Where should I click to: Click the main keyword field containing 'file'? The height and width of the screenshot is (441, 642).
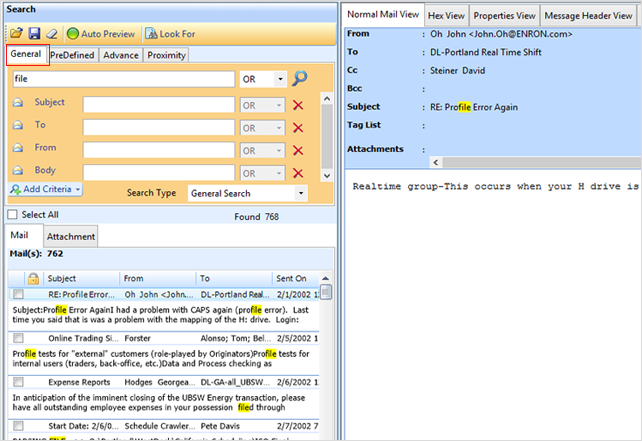pos(124,79)
